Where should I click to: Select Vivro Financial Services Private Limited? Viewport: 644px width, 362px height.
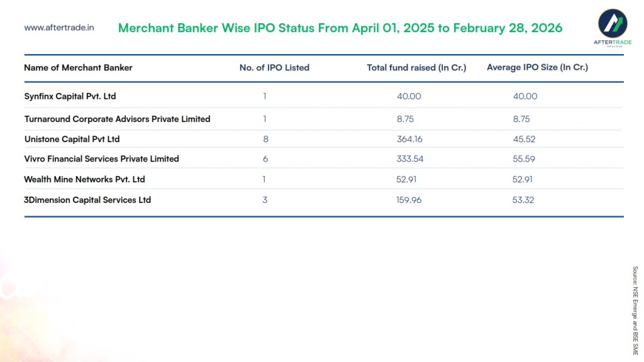tap(101, 159)
